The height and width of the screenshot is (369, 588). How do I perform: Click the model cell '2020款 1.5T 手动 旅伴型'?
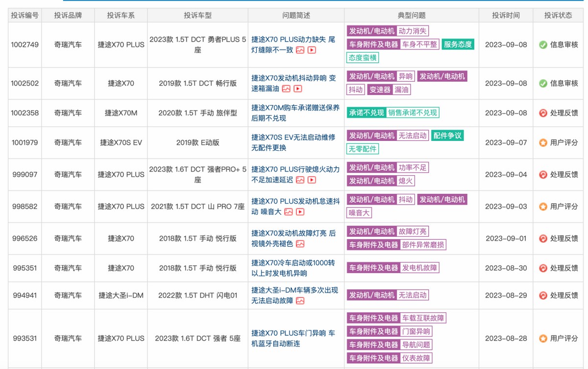pyautogui.click(x=198, y=113)
